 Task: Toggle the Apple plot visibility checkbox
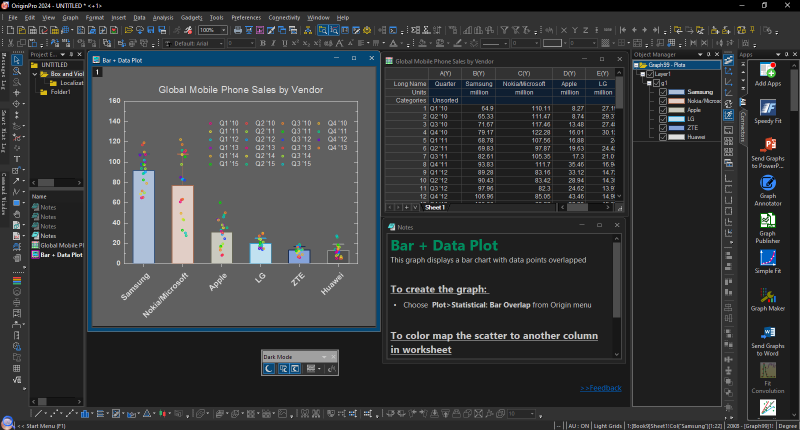pos(662,109)
